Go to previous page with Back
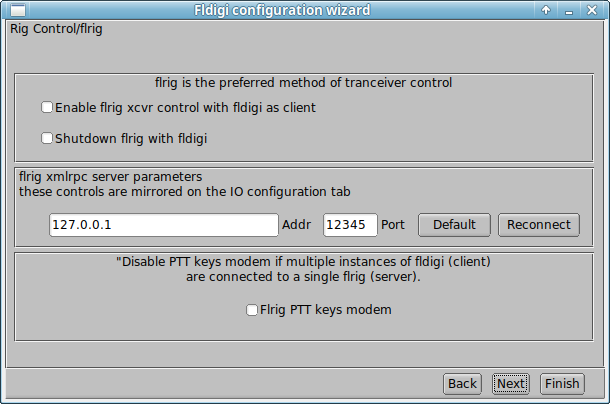 click(x=462, y=384)
